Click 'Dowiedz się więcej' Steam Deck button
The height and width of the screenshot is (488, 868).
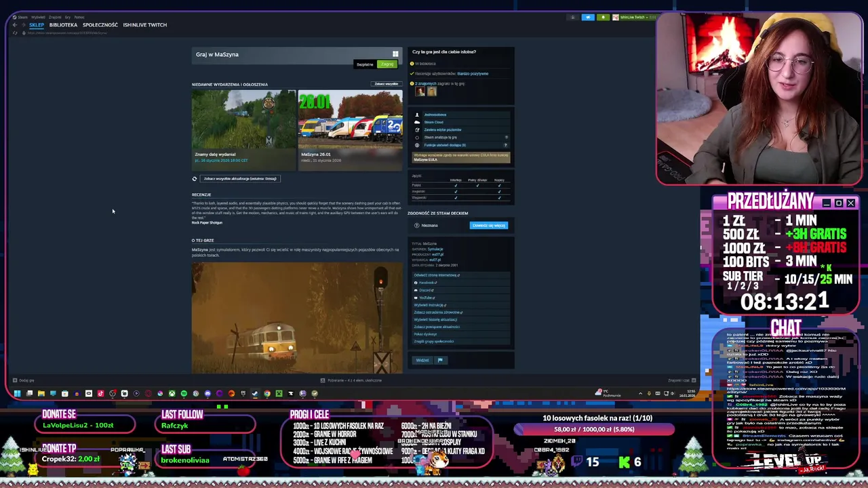pyautogui.click(x=488, y=226)
